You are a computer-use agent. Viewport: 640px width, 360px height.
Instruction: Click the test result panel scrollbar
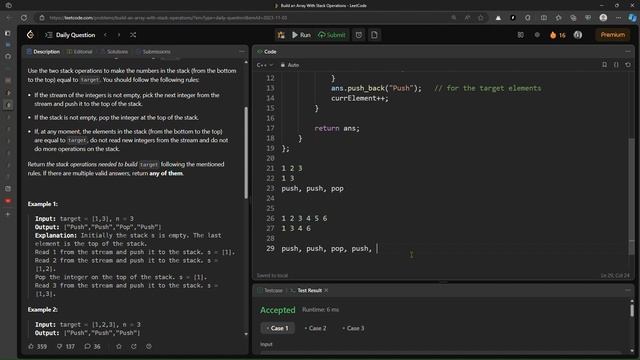(x=632, y=310)
